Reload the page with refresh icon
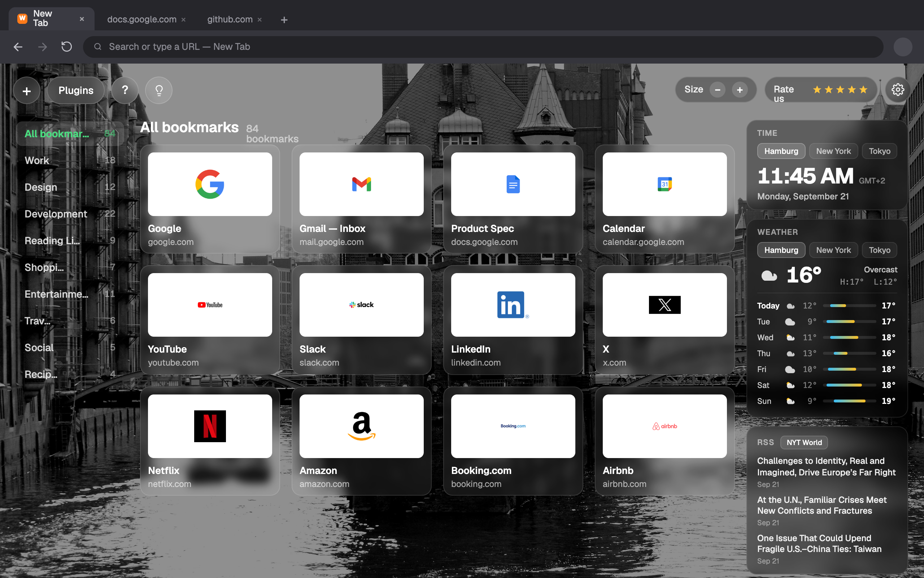 click(66, 47)
